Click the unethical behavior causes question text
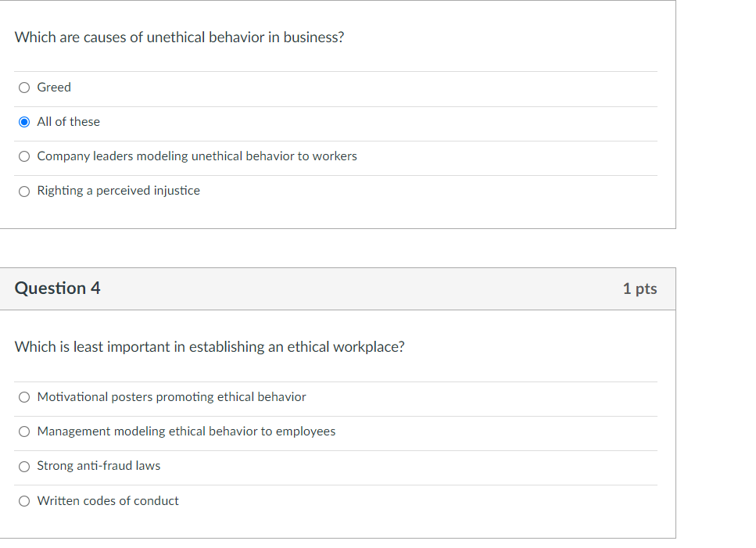This screenshot has width=756, height=548. [179, 37]
